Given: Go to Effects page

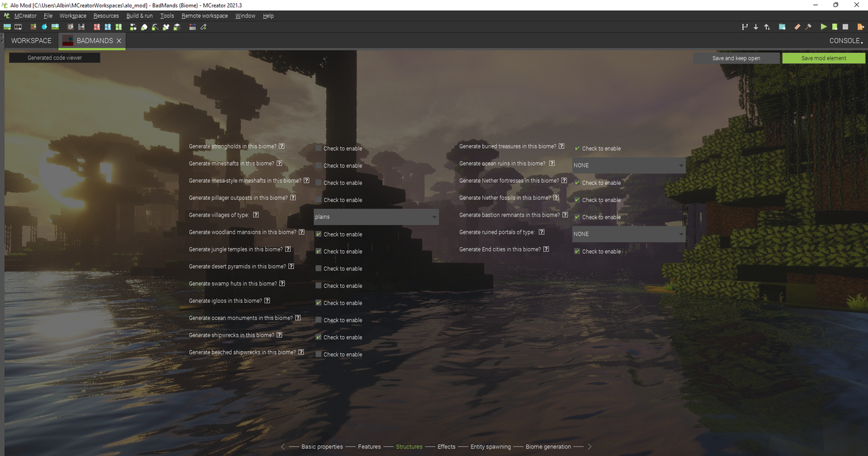Looking at the screenshot, I should [446, 447].
